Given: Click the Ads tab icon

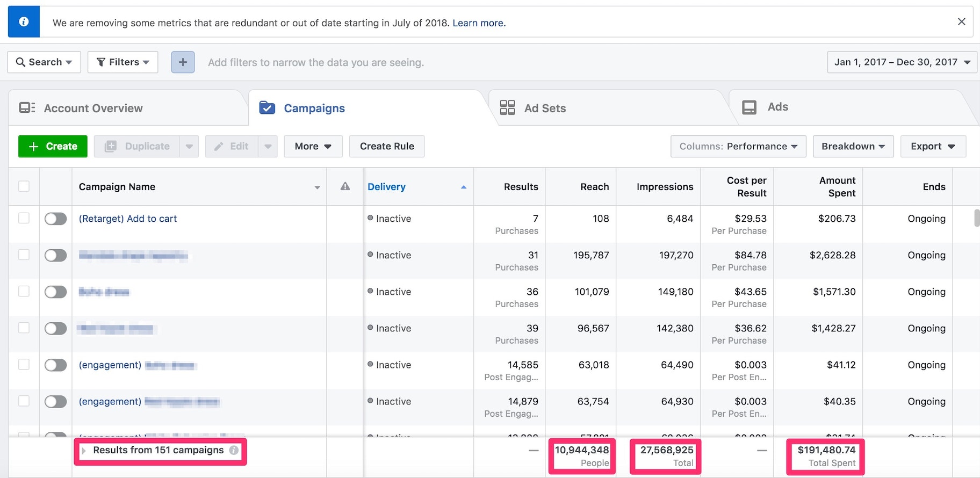Looking at the screenshot, I should pyautogui.click(x=749, y=107).
